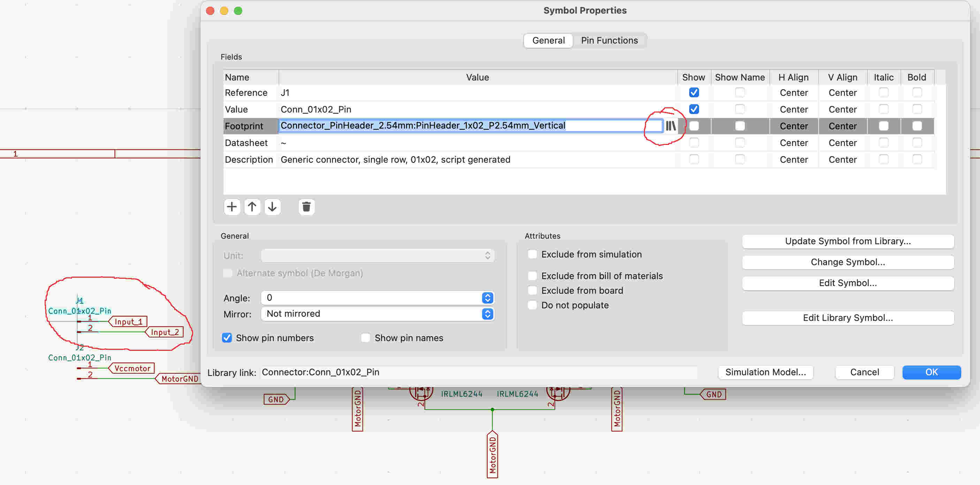
Task: Open the footprint library browser icon
Action: [671, 126]
